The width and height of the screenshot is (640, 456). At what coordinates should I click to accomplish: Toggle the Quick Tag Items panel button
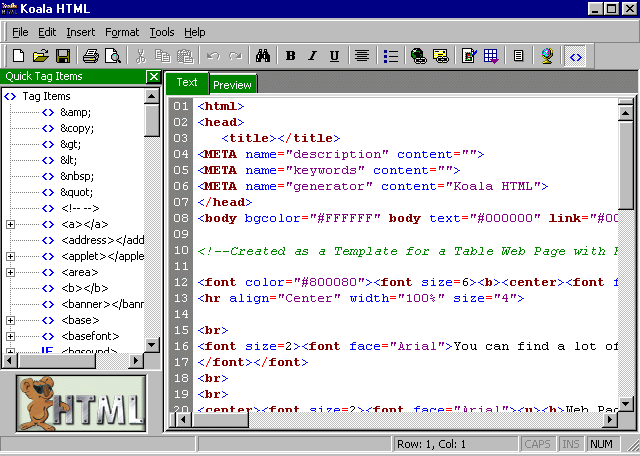(x=576, y=56)
